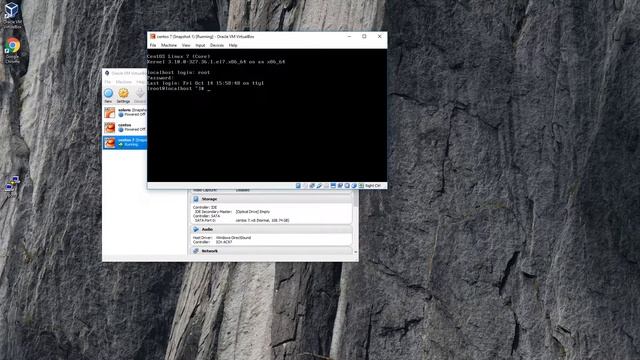Click the hard disk activity status icon

(298, 186)
